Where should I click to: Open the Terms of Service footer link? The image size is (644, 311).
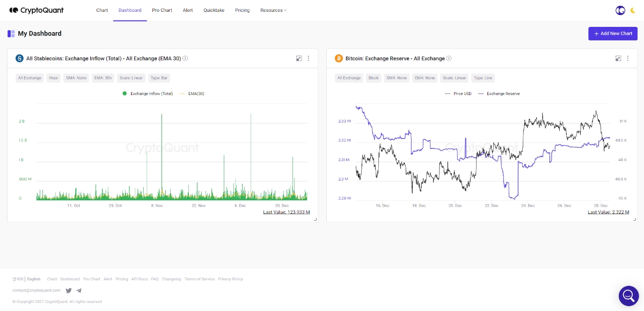(199, 279)
